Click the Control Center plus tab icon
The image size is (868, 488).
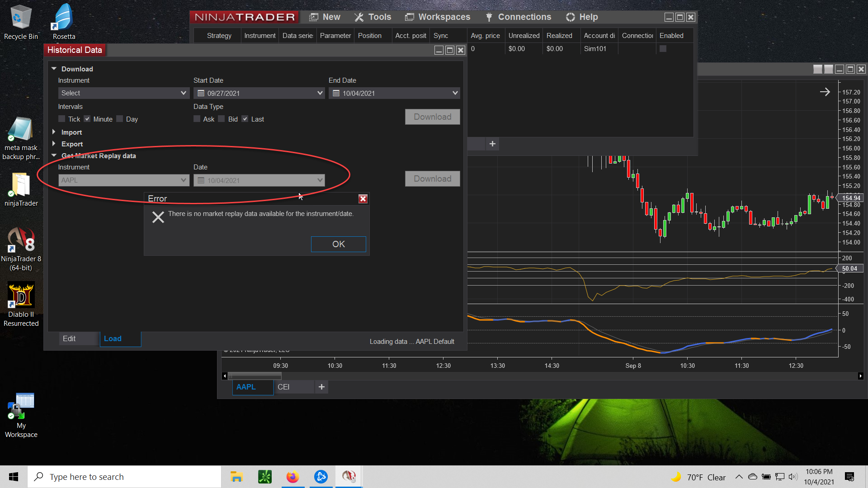coord(492,144)
